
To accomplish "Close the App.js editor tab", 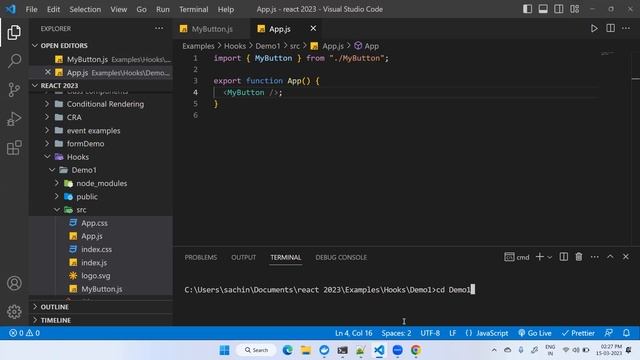I will 313,29.
